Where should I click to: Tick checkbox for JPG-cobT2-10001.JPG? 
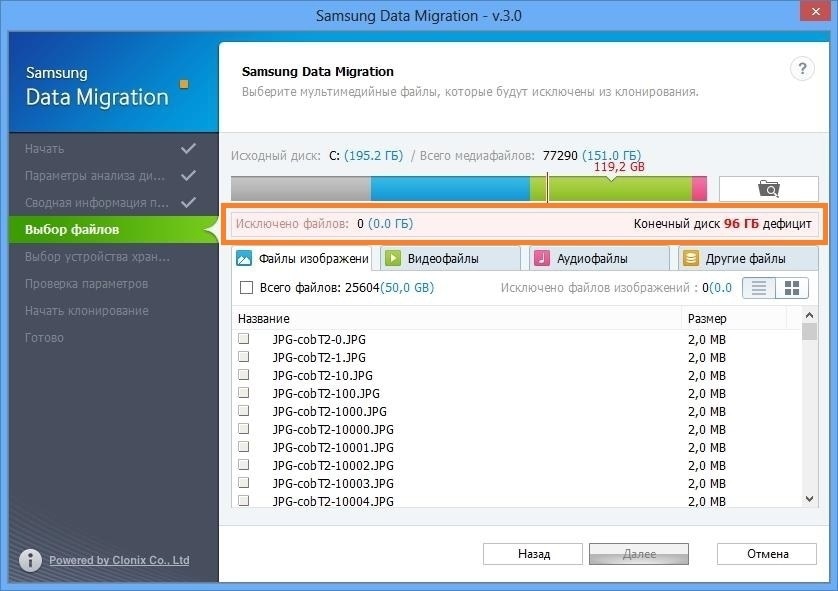point(244,447)
